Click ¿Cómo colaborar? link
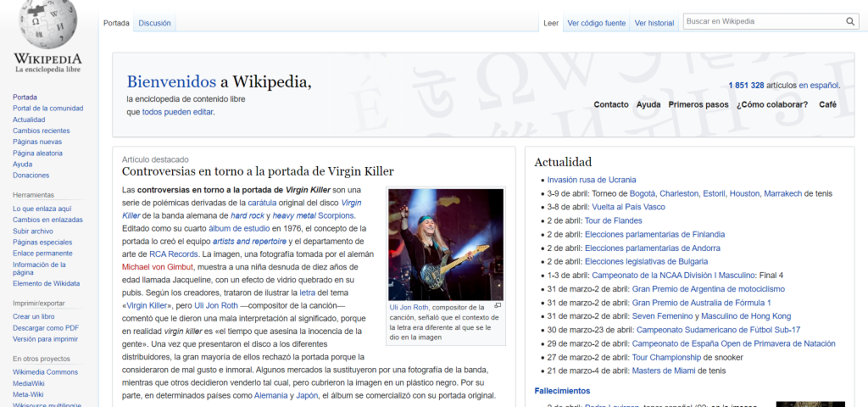This screenshot has width=868, height=407. tap(771, 104)
